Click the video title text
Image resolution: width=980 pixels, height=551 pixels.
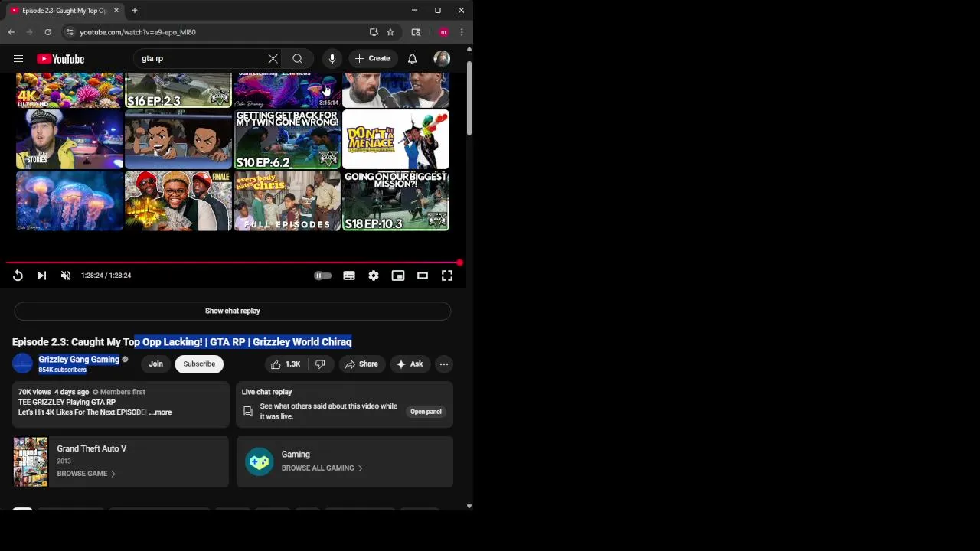tap(182, 342)
